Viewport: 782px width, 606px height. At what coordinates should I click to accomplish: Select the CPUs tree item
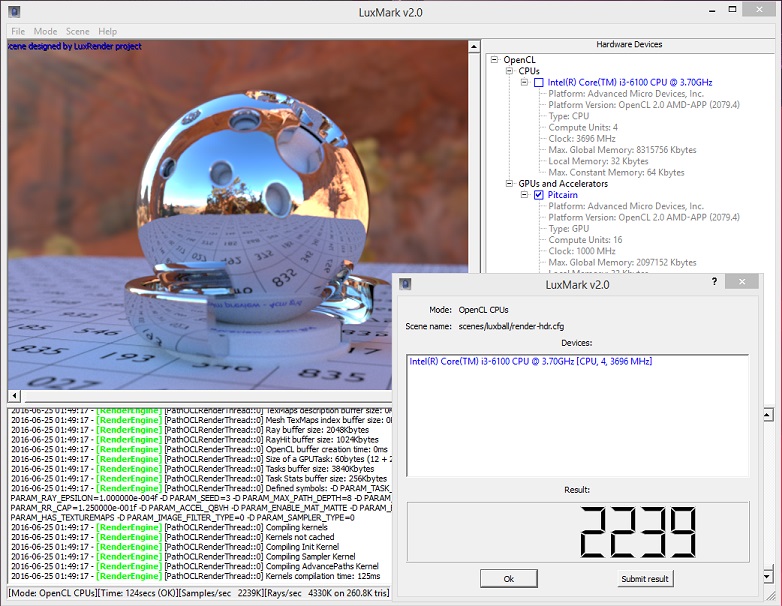[529, 71]
